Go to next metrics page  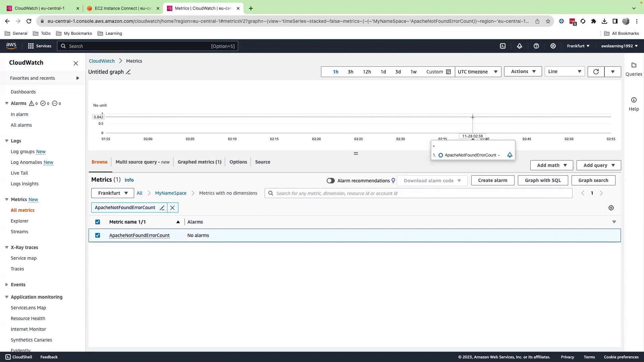click(x=601, y=193)
